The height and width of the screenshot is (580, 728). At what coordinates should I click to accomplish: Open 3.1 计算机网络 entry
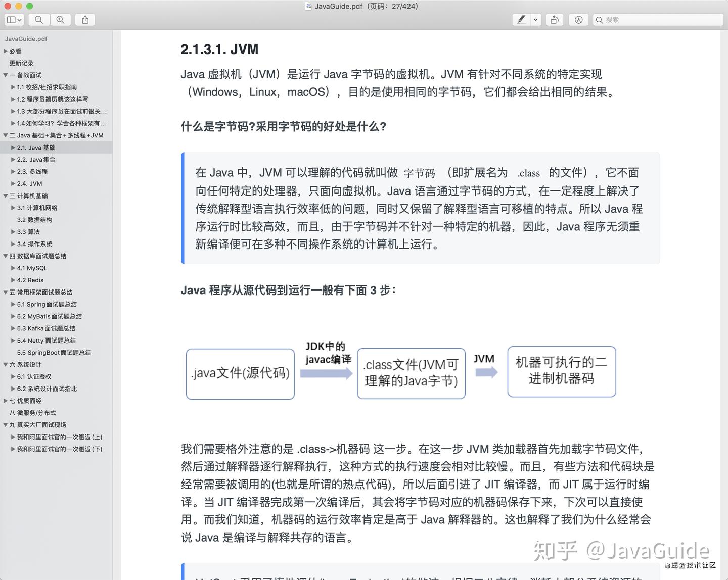[x=37, y=208]
